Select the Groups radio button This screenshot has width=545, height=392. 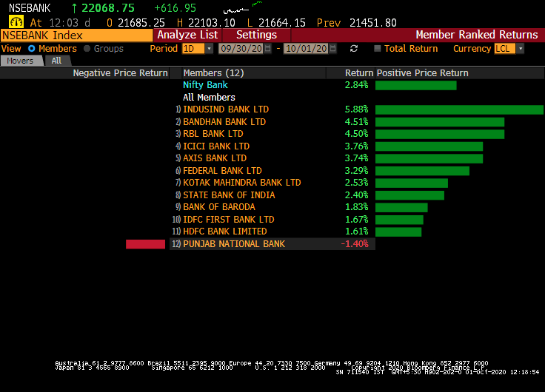click(87, 49)
